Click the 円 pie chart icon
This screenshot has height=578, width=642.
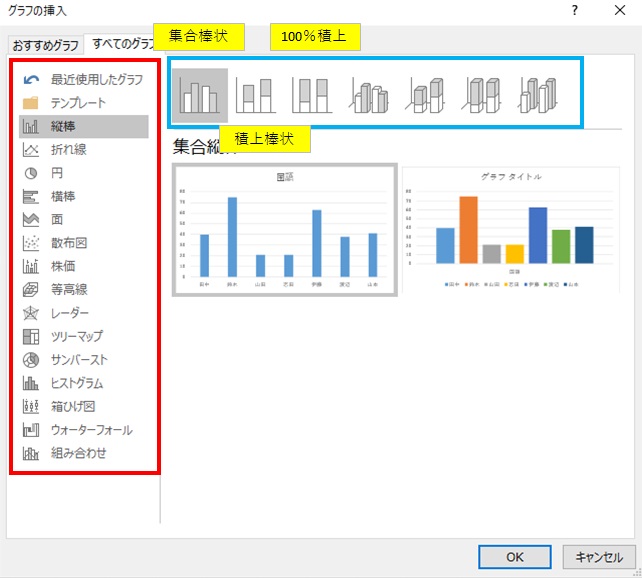click(31, 173)
